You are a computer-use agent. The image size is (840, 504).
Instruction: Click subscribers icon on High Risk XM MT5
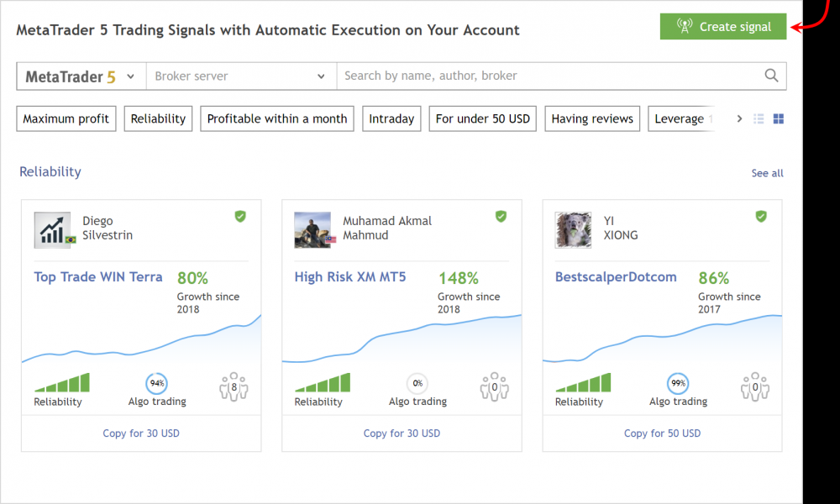(x=494, y=386)
